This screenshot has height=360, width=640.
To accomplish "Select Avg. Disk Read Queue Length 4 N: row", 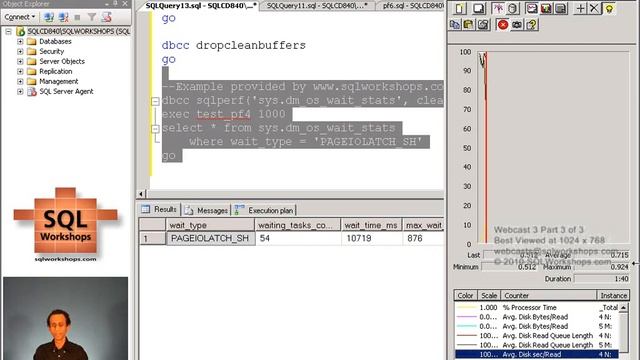I will (537, 336).
